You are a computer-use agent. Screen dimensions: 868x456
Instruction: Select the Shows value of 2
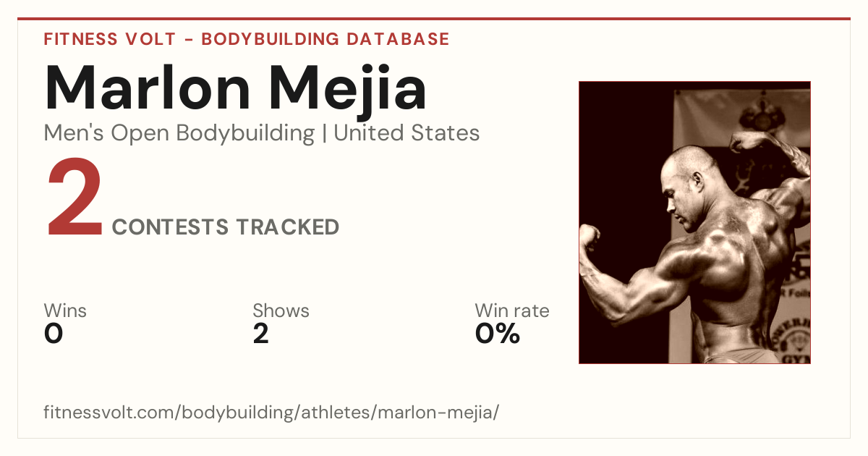point(260,334)
